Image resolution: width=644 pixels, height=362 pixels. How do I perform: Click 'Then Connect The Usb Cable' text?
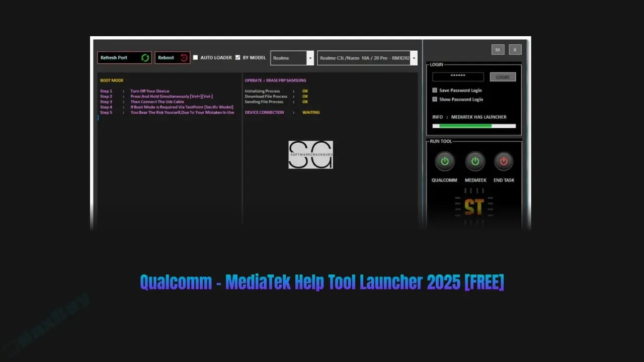coord(157,102)
